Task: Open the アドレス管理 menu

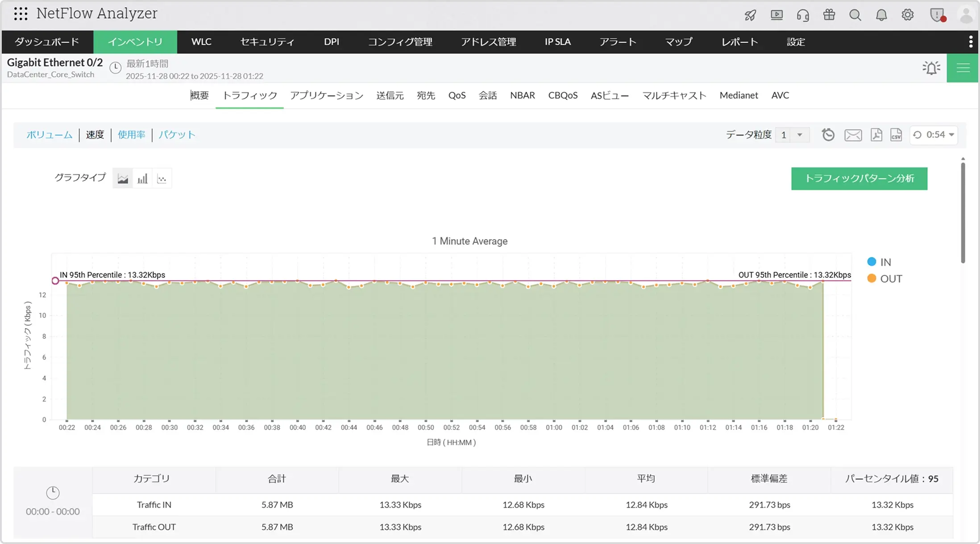Action: coord(489,42)
